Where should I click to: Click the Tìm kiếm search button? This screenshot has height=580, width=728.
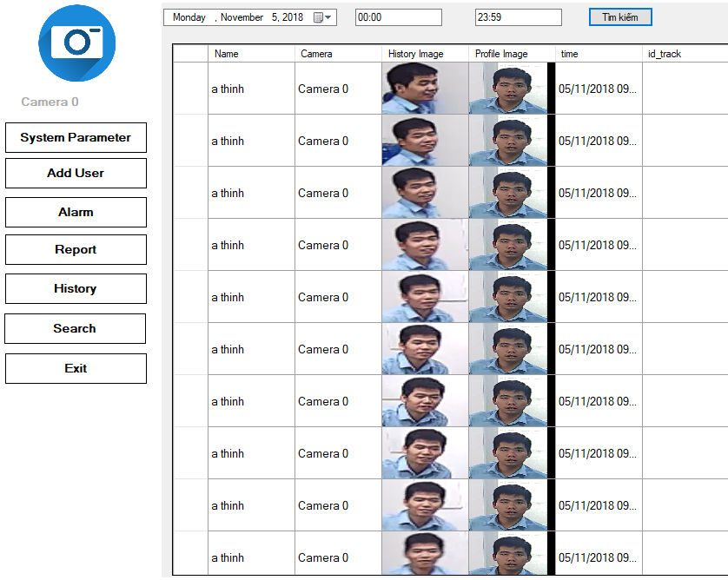pyautogui.click(x=619, y=17)
